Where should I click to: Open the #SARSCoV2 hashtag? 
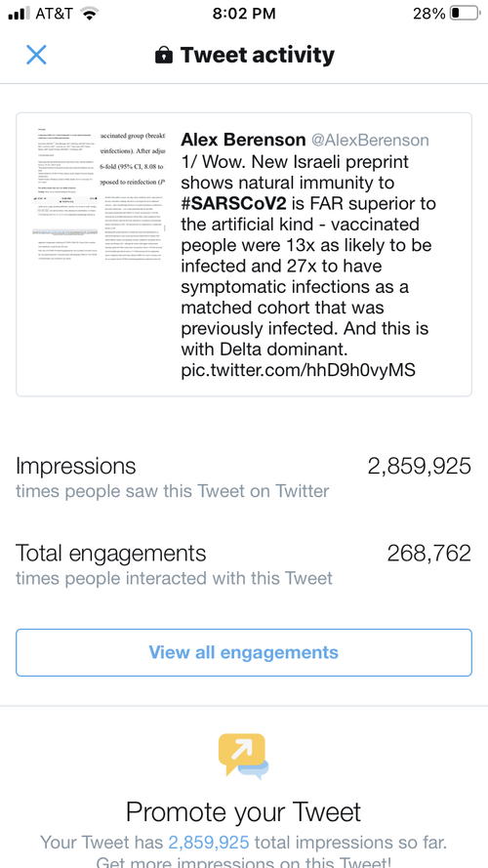click(x=233, y=203)
